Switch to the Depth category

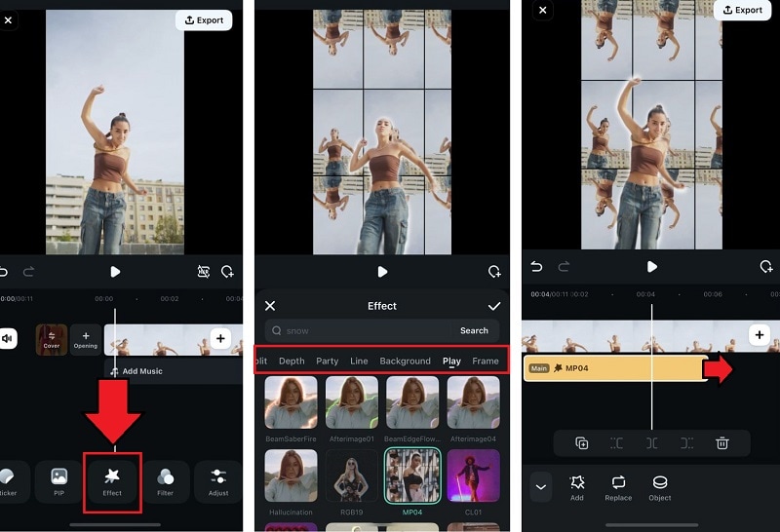pyautogui.click(x=292, y=361)
